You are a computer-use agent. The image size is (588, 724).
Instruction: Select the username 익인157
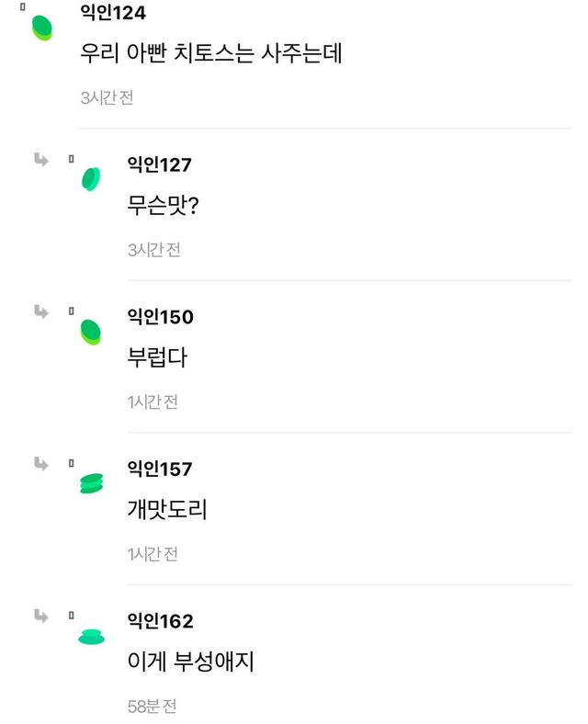point(160,469)
